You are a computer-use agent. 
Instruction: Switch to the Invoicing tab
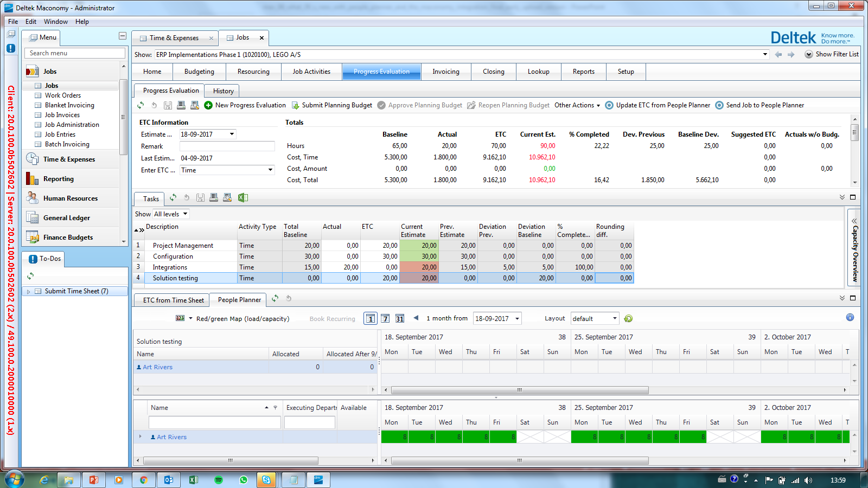pyautogui.click(x=445, y=72)
